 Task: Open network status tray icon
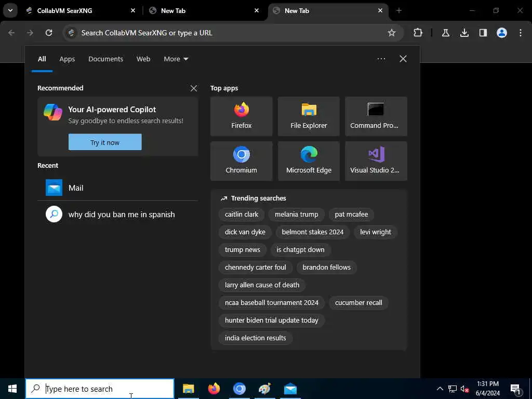point(453,389)
